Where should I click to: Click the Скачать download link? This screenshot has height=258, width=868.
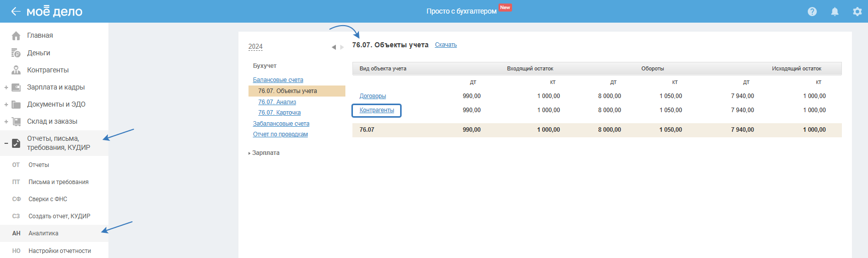pyautogui.click(x=446, y=45)
